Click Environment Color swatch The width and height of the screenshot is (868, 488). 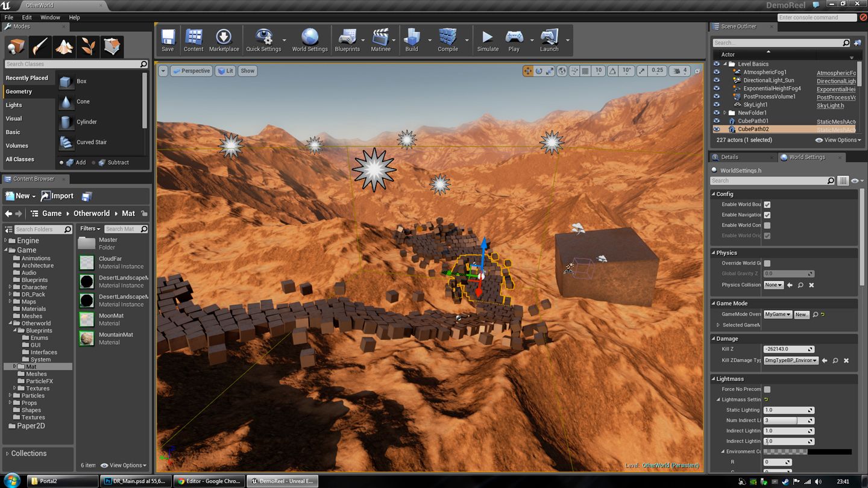pos(808,451)
